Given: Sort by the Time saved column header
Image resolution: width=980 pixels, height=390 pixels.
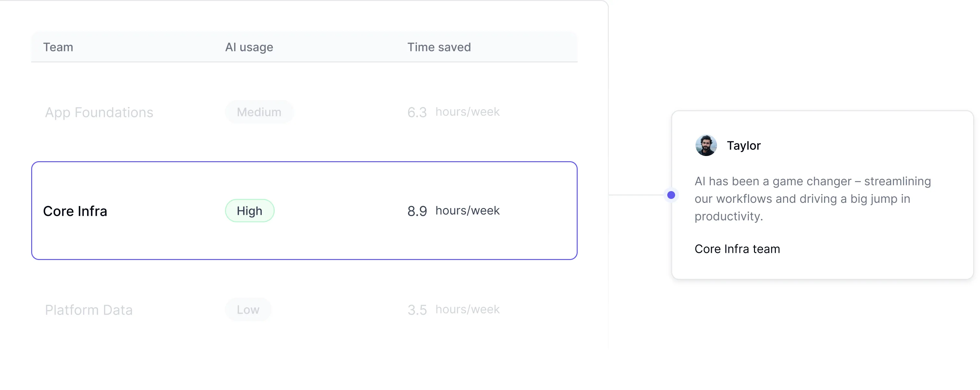Looking at the screenshot, I should pos(439,47).
